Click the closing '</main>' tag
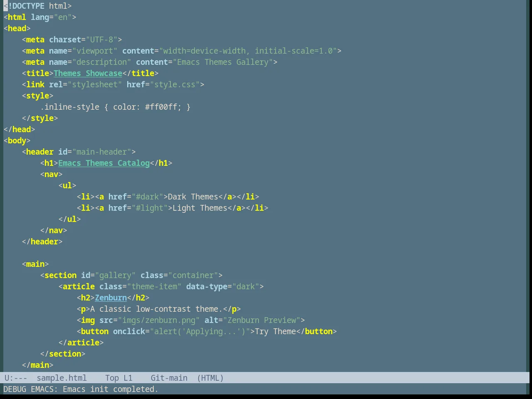The image size is (532, 399). coord(37,365)
